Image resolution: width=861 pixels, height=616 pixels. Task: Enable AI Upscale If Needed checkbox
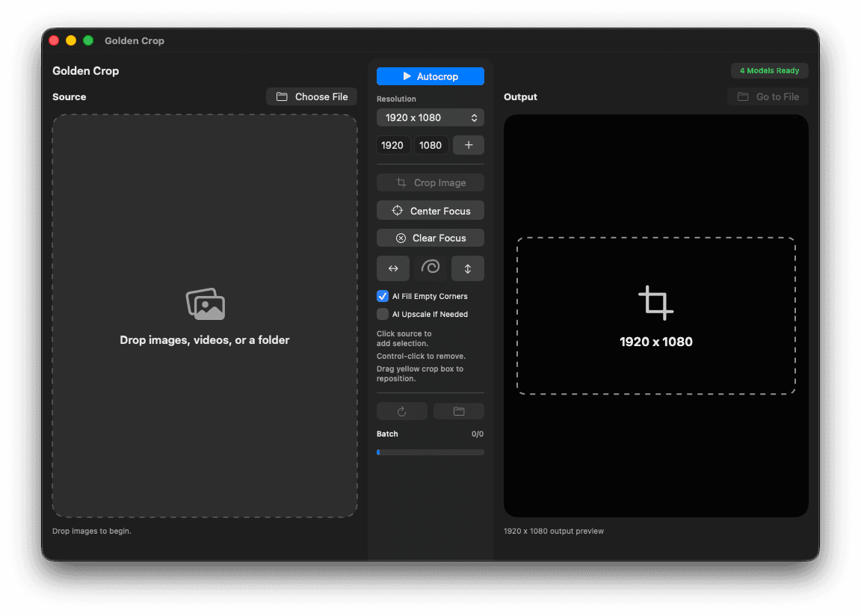pos(383,314)
